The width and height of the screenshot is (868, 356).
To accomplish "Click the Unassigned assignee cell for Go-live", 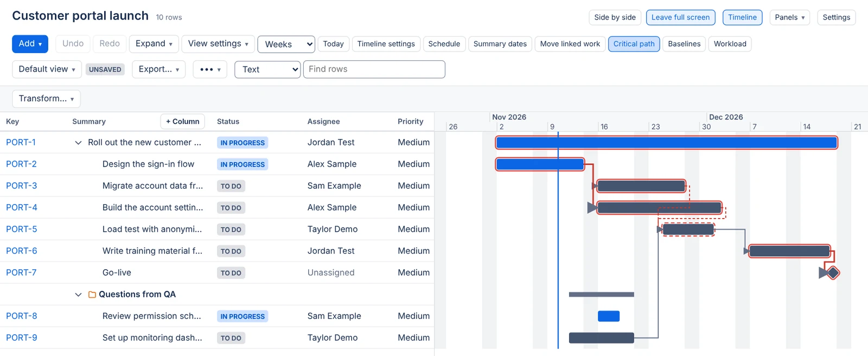I will coord(331,272).
